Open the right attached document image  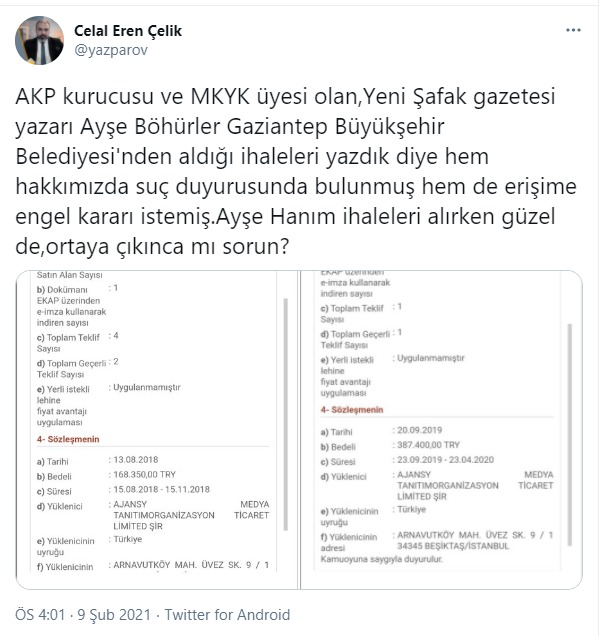[x=441, y=430]
